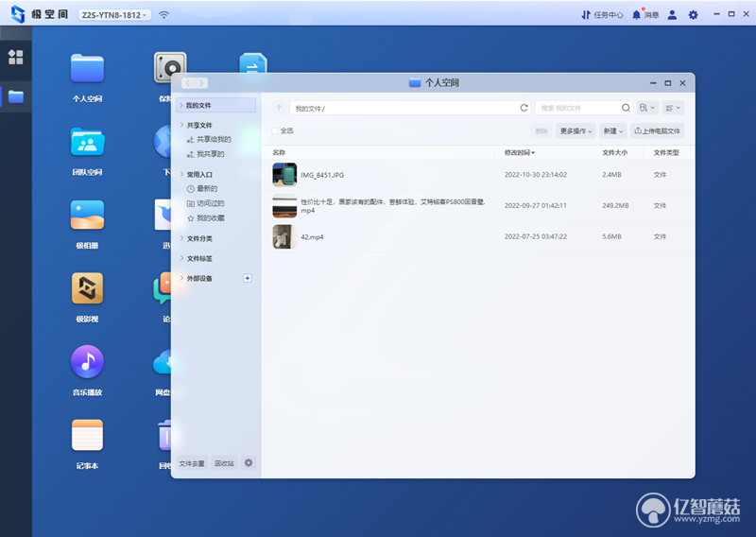Click the 极空间 logo
Image resolution: width=756 pixels, height=537 pixels.
[40, 14]
